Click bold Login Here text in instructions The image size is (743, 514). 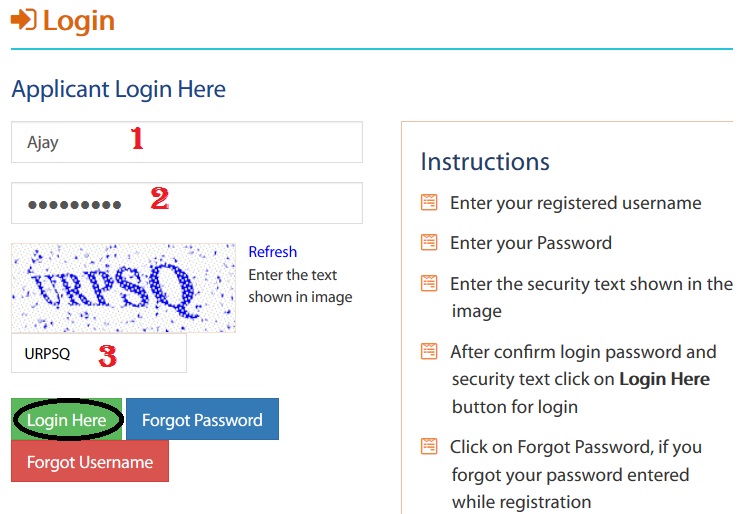pyautogui.click(x=664, y=379)
